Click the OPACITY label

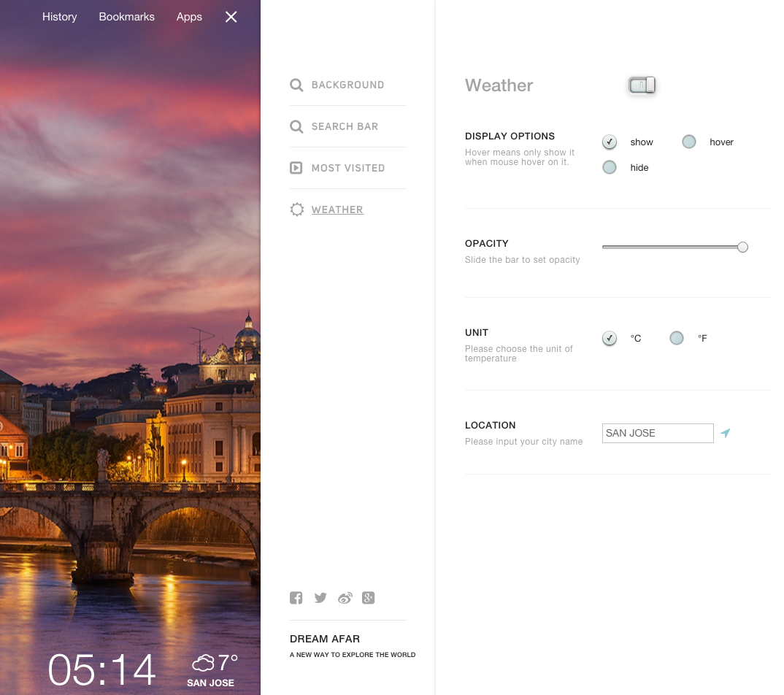tap(486, 244)
